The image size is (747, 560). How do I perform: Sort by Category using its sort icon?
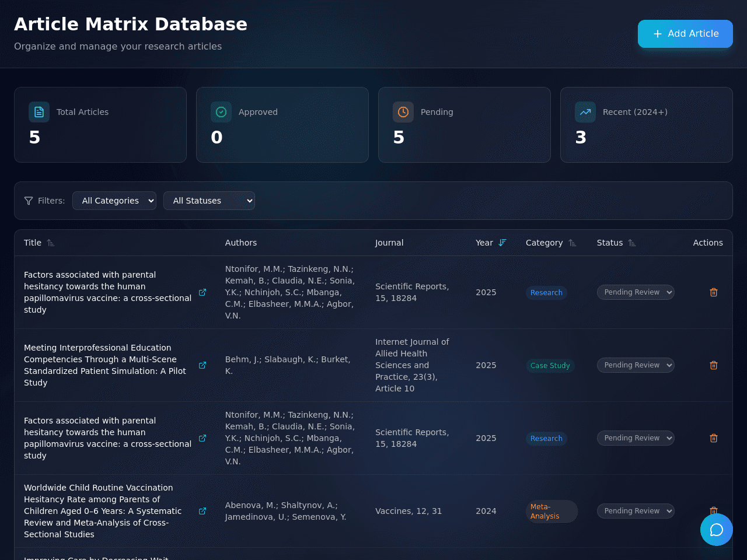[573, 243]
